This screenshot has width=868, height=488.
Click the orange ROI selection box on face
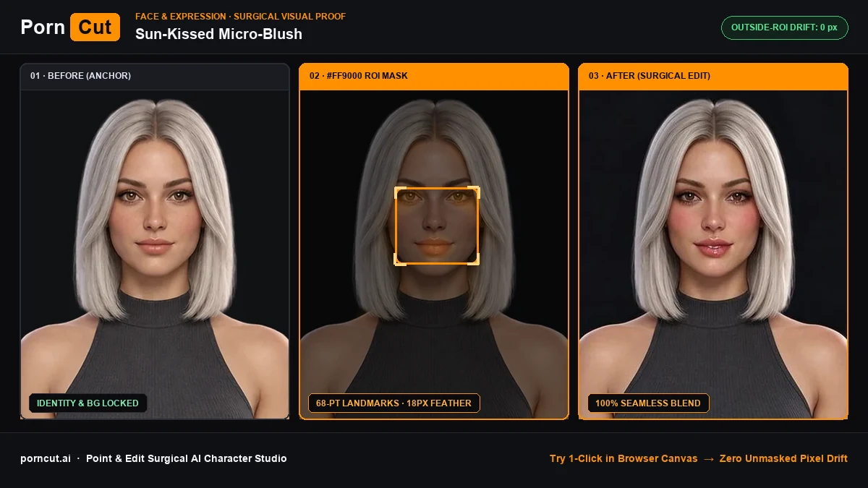[436, 226]
